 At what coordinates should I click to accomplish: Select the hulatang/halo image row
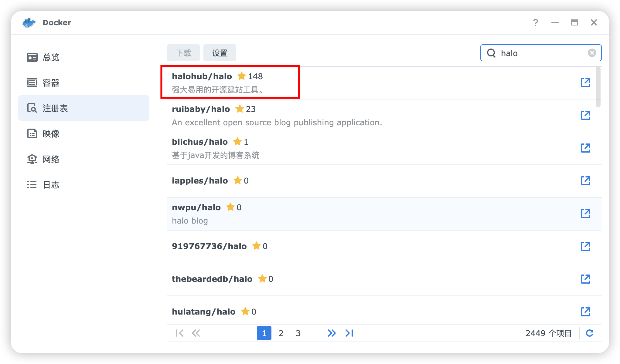(x=384, y=311)
